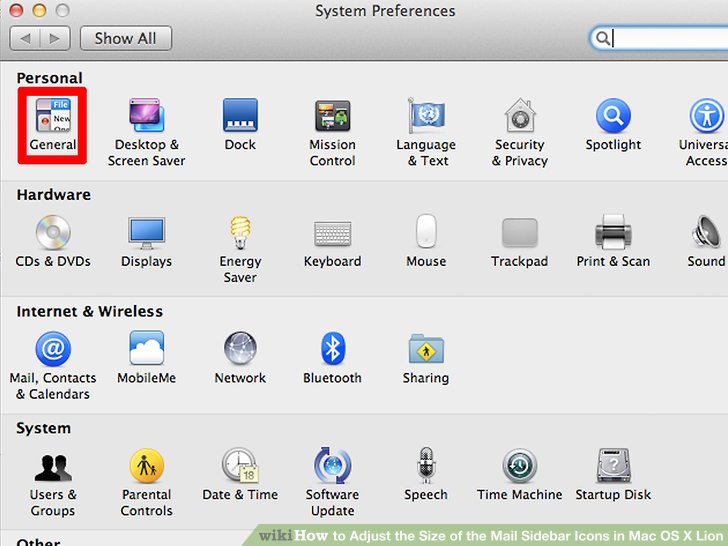This screenshot has height=546, width=728.
Task: Open Mail, Contacts & Calendars preferences
Action: pos(53,366)
